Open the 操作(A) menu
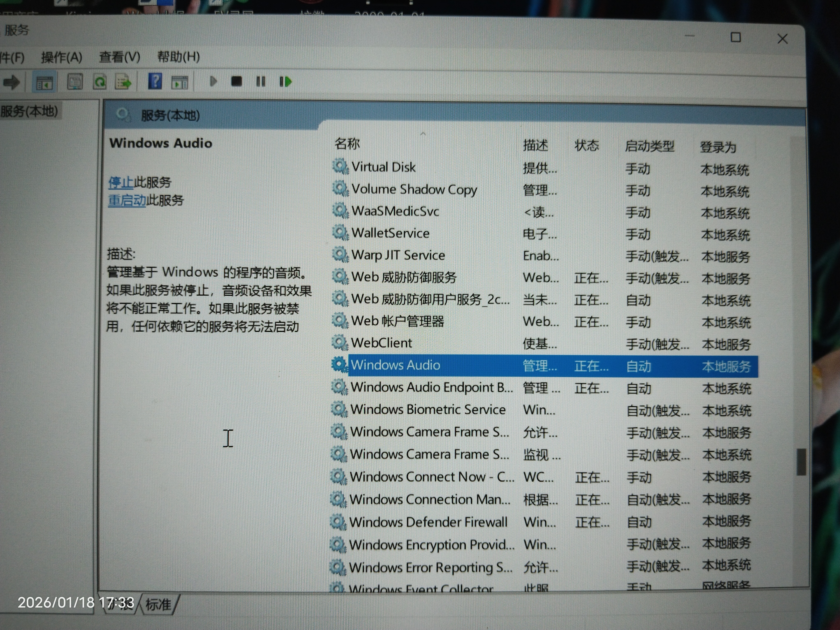Screen dimensions: 840x630 (61, 57)
